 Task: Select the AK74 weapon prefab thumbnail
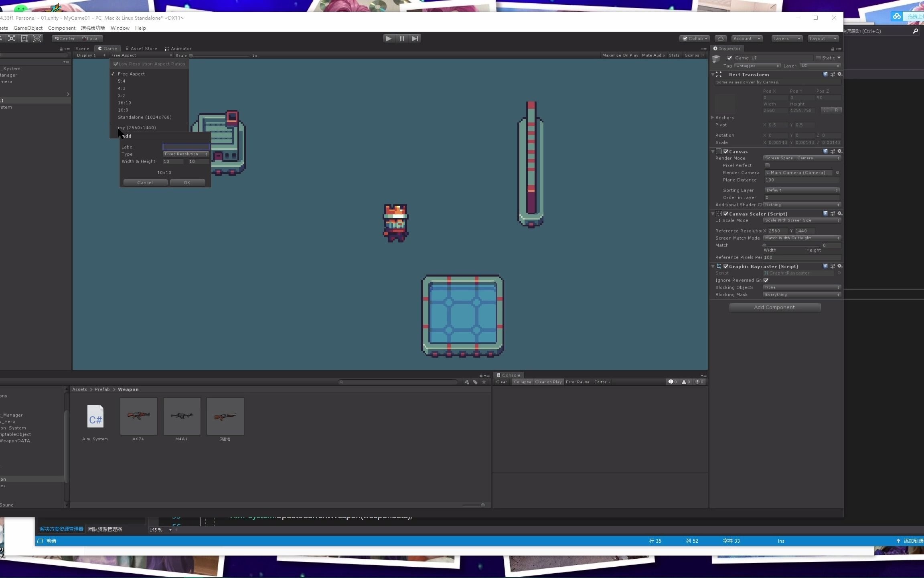coord(138,417)
